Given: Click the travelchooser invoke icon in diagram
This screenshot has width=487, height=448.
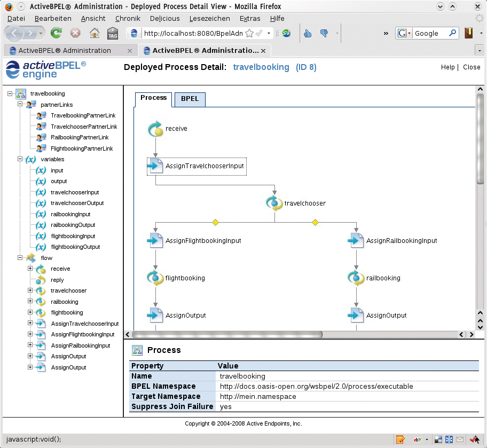Looking at the screenshot, I should 274,203.
